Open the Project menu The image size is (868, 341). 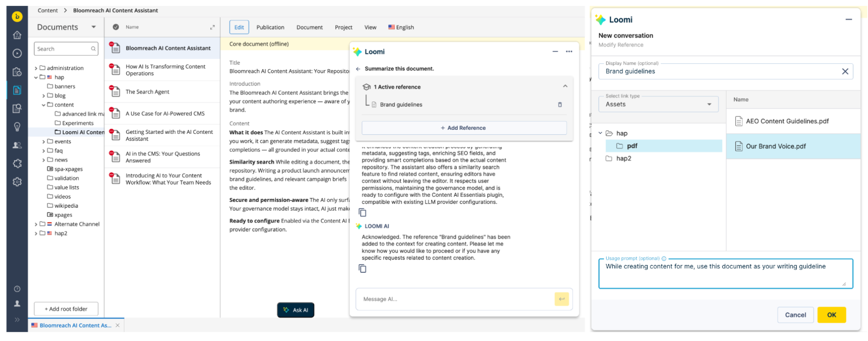pyautogui.click(x=343, y=27)
